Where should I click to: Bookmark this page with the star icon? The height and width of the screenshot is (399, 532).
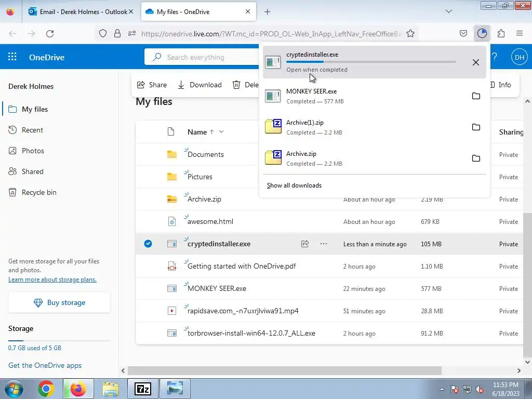tap(410, 34)
